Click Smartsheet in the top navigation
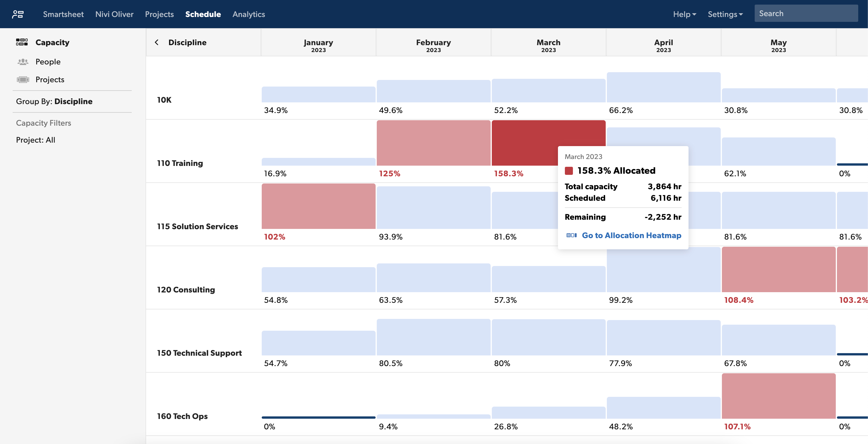Screen dimensions: 868x444 coord(63,14)
